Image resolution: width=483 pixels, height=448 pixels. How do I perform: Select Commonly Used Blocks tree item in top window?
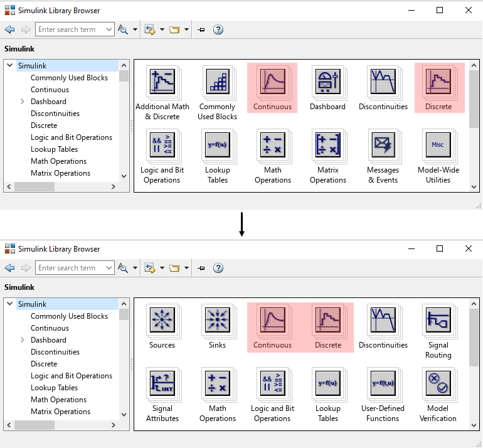69,78
